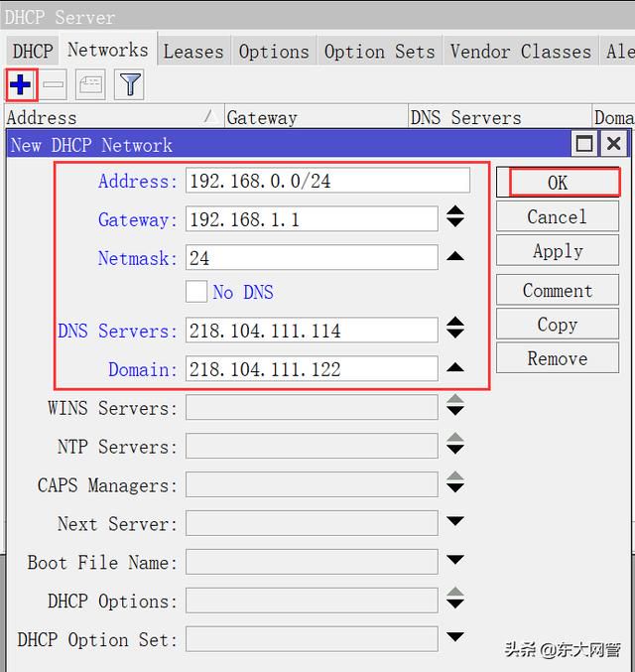Click the Cancel button
The height and width of the screenshot is (672, 635).
(558, 216)
